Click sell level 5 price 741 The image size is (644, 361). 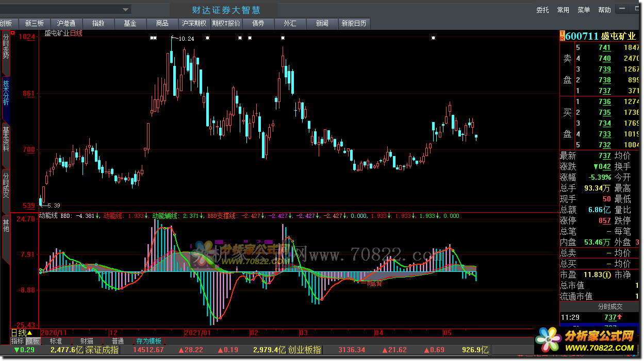(605, 47)
